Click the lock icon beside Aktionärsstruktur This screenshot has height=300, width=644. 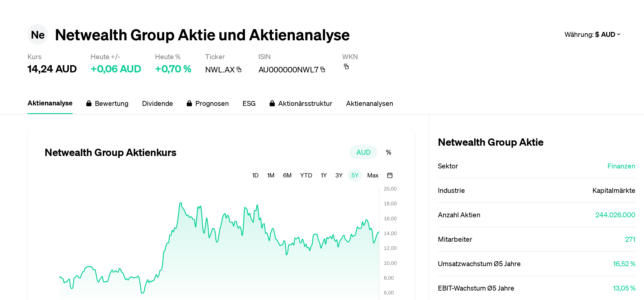coord(272,103)
